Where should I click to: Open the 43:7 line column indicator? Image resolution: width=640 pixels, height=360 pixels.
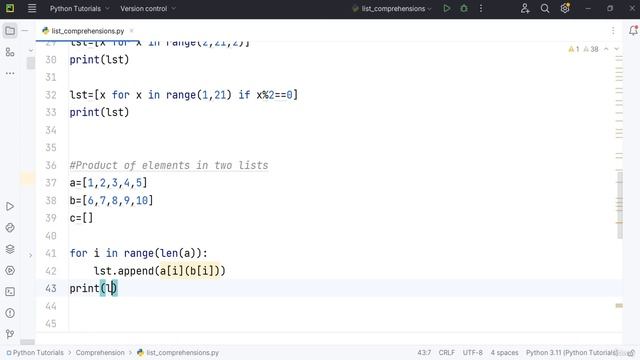coord(424,353)
